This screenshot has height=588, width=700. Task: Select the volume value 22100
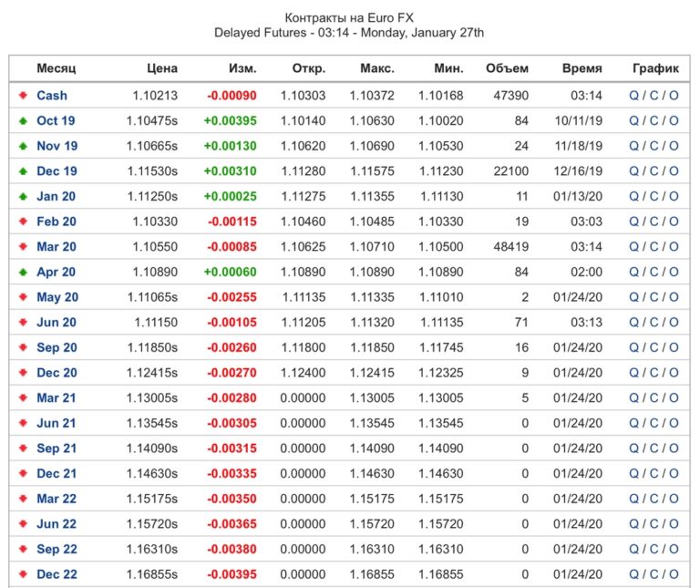pyautogui.click(x=510, y=171)
